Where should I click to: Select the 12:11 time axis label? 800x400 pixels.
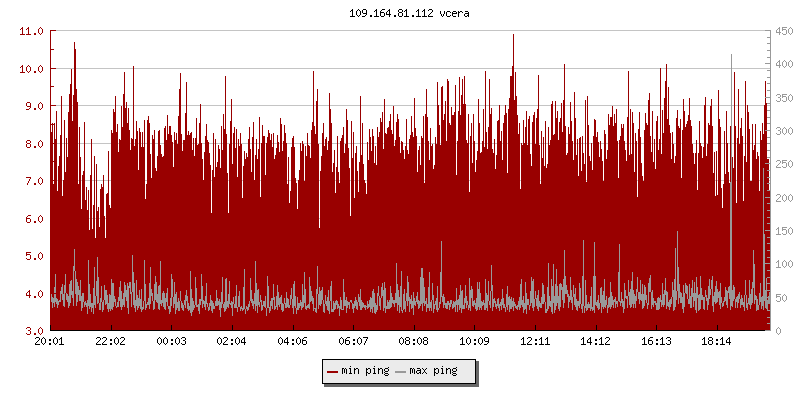[x=534, y=341]
